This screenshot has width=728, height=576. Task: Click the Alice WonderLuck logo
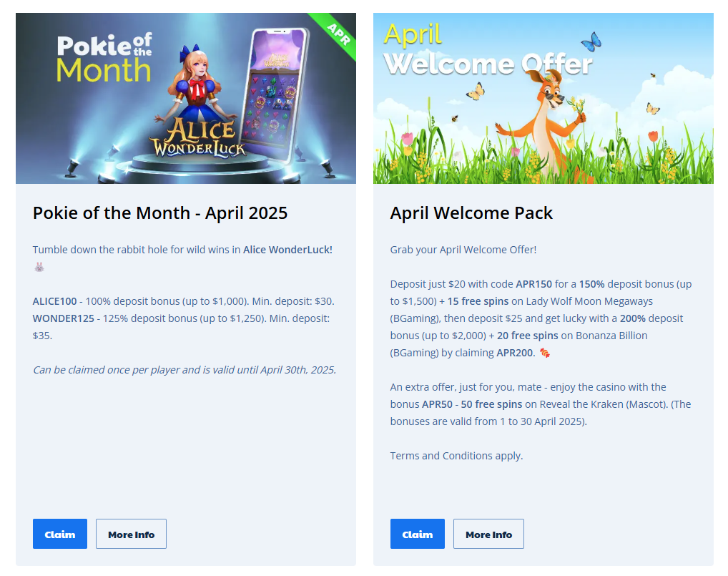pyautogui.click(x=198, y=138)
